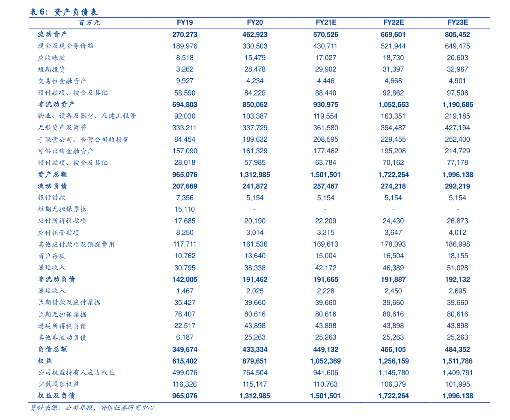Click the 负债总额 row label
The height and width of the screenshot is (420, 510).
point(52,349)
